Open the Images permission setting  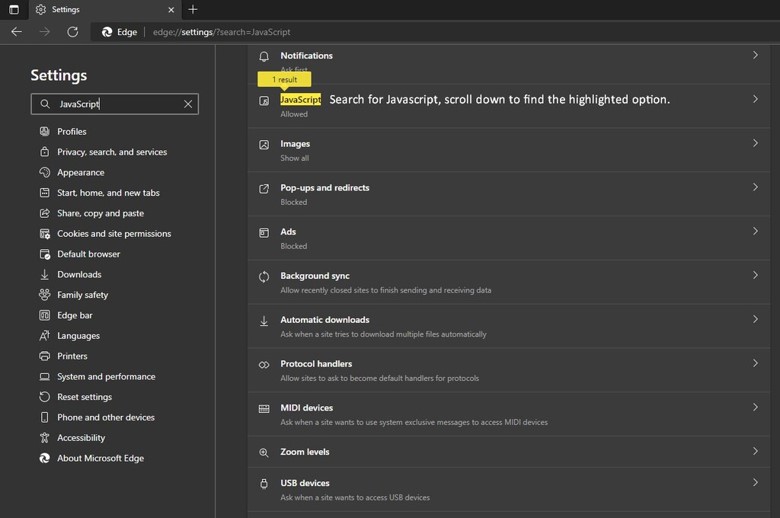coord(295,144)
